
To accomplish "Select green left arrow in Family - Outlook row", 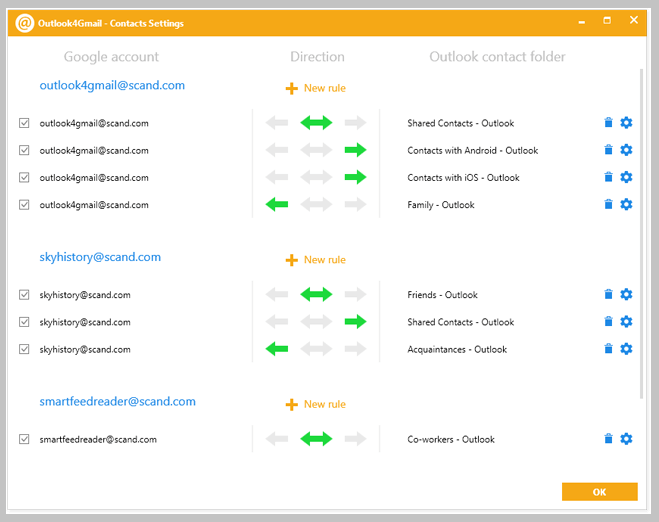I will 277,204.
